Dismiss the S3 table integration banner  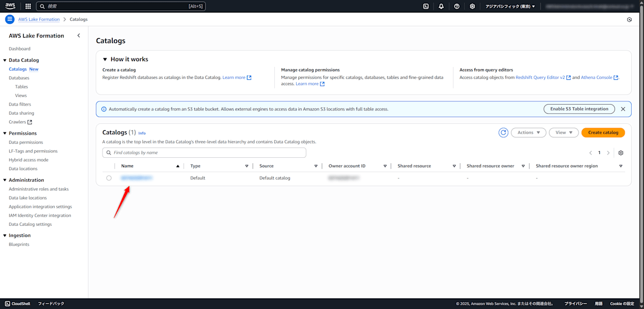point(623,109)
